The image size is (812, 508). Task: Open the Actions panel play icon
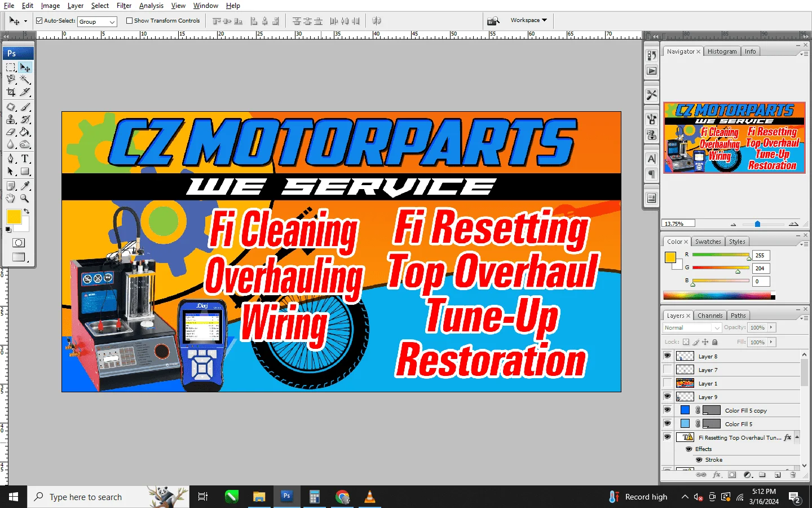pyautogui.click(x=652, y=71)
